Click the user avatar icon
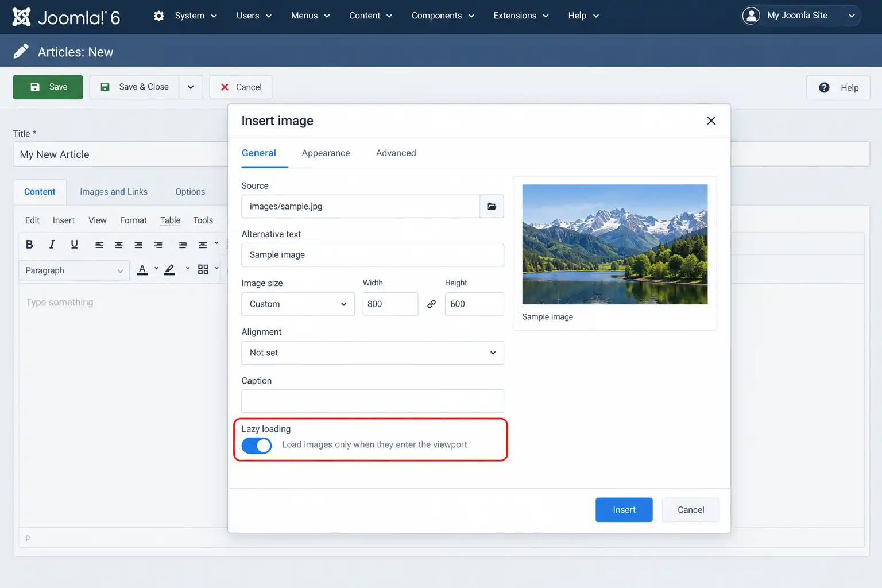The height and width of the screenshot is (588, 882). pyautogui.click(x=751, y=16)
